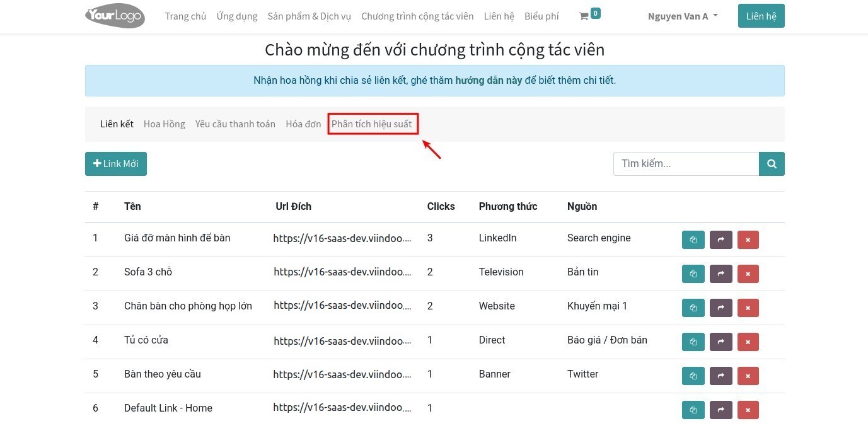Share the Bàn theo yêu cầu link

(x=720, y=376)
